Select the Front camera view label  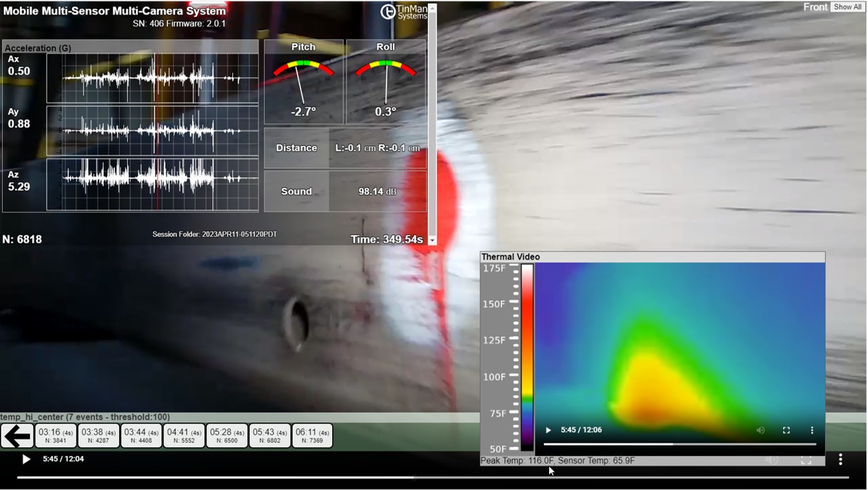pyautogui.click(x=816, y=7)
